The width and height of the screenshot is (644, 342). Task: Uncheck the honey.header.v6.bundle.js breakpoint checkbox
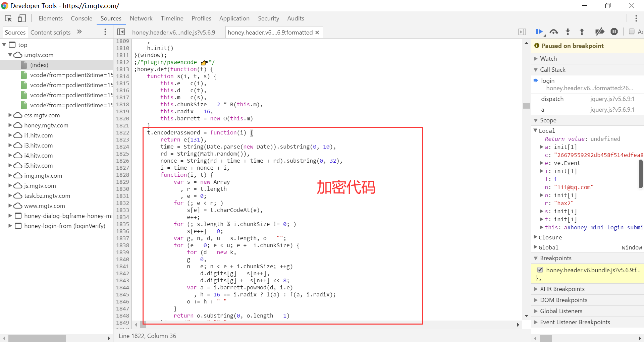tap(540, 270)
